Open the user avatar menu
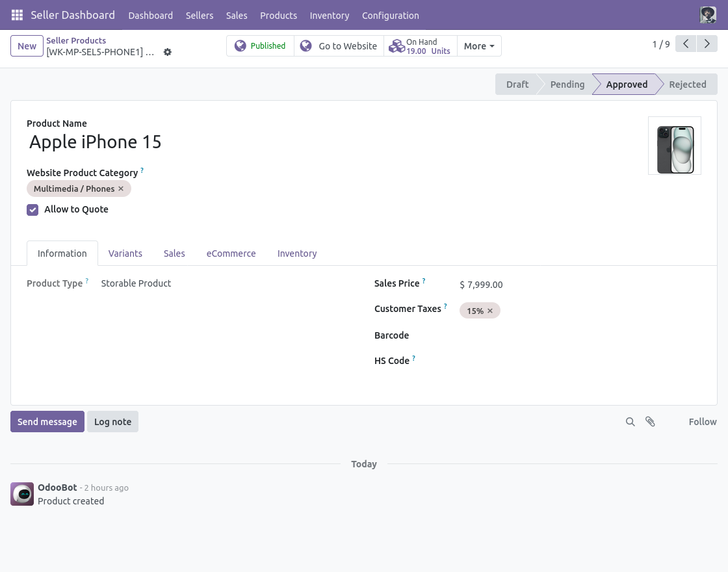 (x=708, y=15)
